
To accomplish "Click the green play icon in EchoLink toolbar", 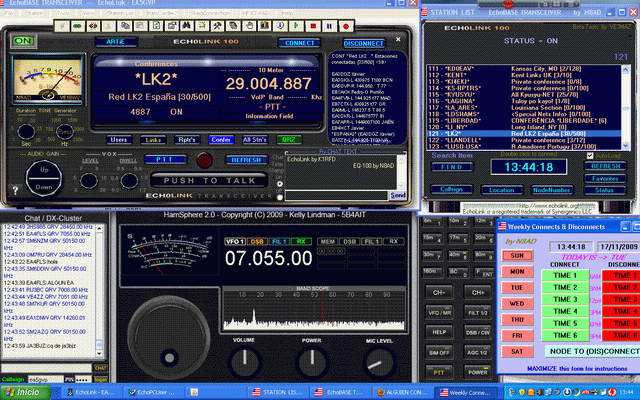I will (x=296, y=26).
